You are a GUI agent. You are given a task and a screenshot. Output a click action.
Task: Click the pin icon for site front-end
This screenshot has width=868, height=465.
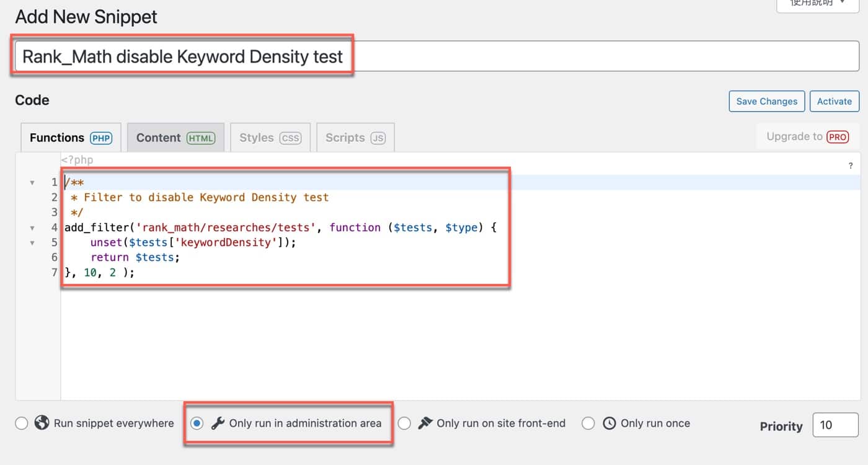click(x=425, y=423)
